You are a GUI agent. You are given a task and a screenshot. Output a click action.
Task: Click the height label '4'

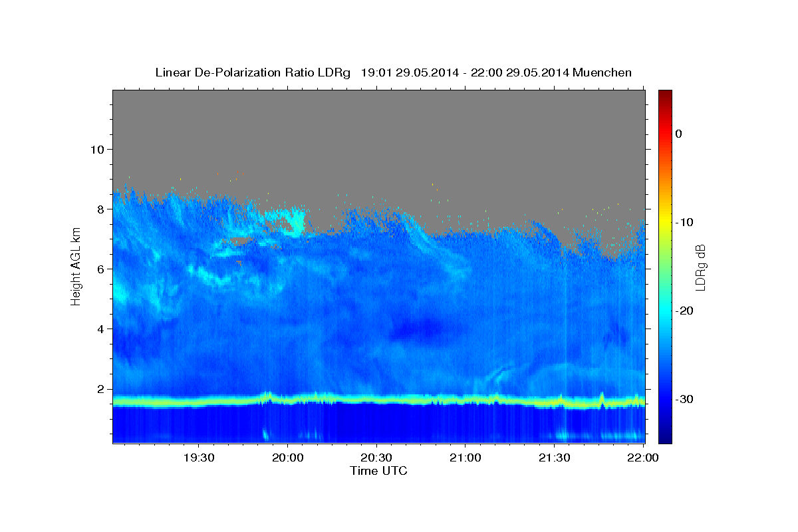tap(102, 329)
